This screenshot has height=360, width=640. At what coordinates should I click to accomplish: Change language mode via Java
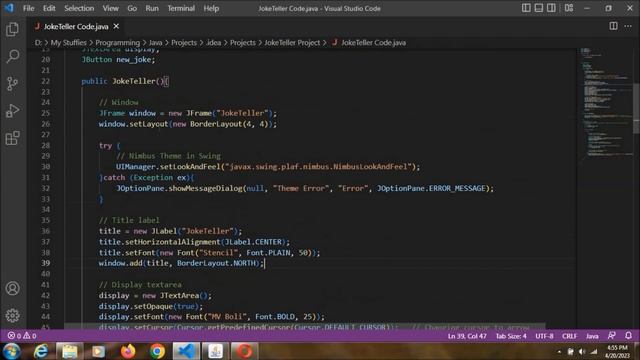point(592,336)
